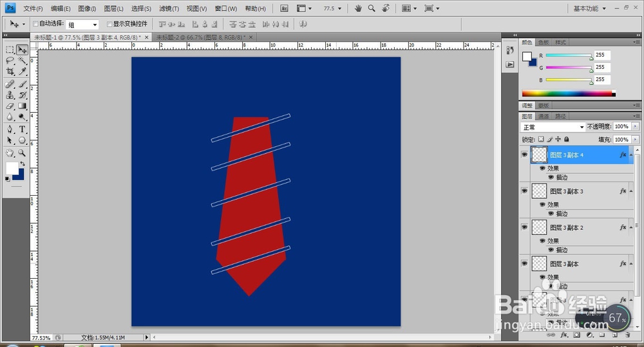Open the 图层(L) menu

[113, 8]
